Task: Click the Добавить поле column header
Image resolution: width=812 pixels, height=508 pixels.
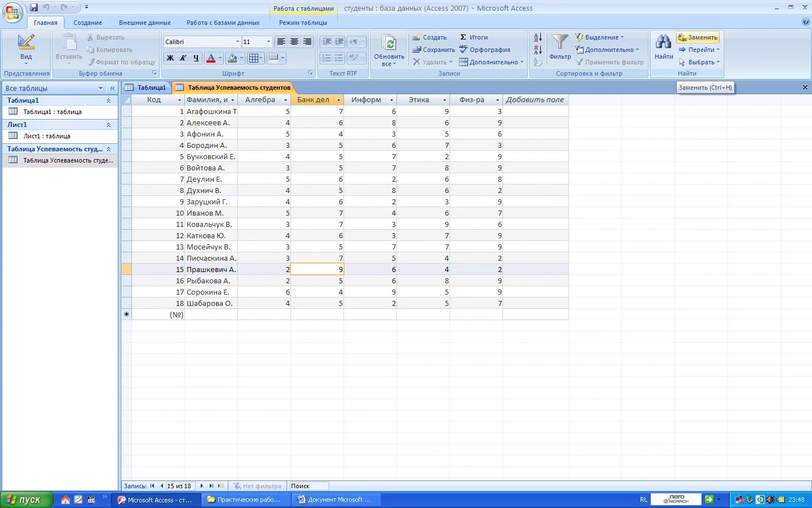Action: click(x=535, y=100)
